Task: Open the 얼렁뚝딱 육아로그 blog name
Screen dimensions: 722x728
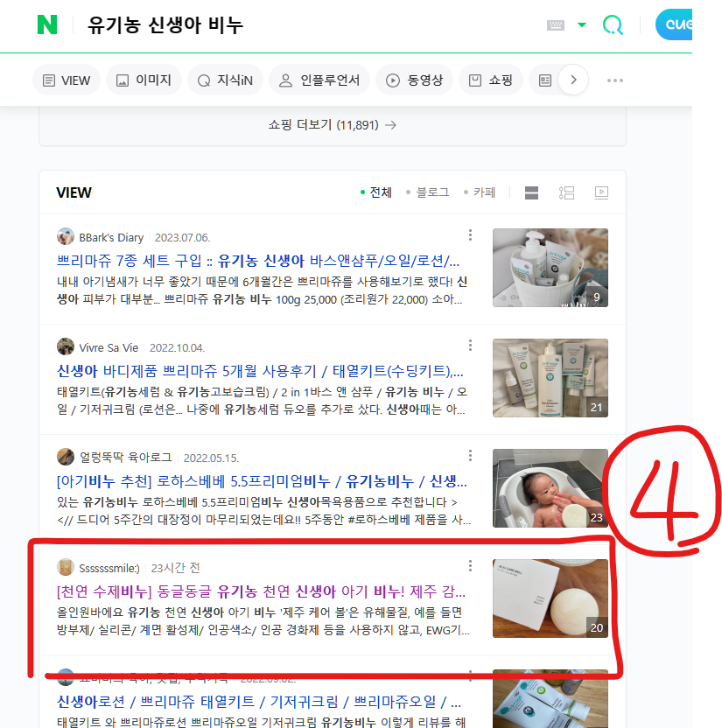Action: tap(125, 458)
